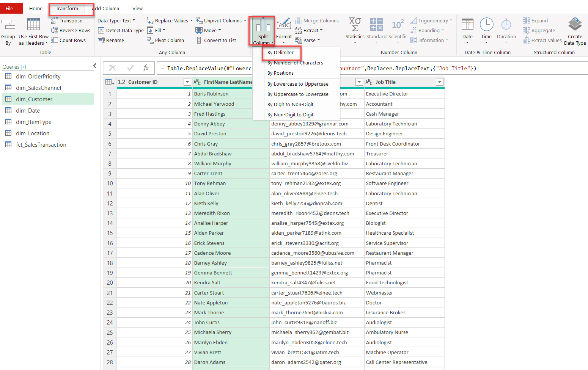Click the Software Engineer cell
Screen dimensions: 588x370
404,183
